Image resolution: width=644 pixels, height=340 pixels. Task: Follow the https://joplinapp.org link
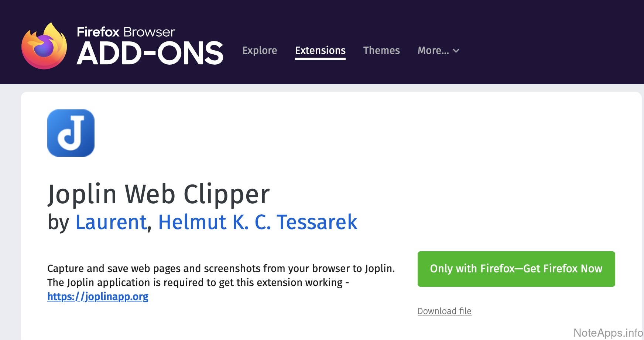pyautogui.click(x=98, y=296)
